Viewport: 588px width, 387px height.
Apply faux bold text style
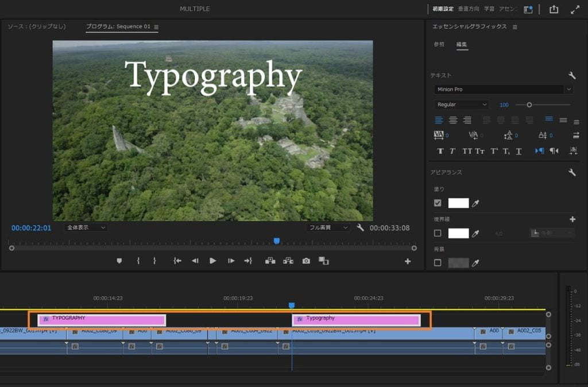click(440, 151)
